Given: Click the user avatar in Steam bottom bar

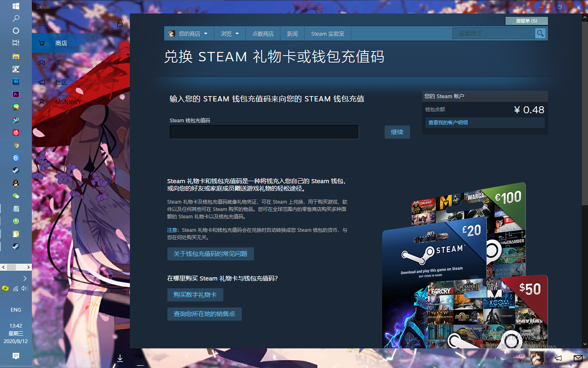Looking at the screenshot, I should click(537, 358).
